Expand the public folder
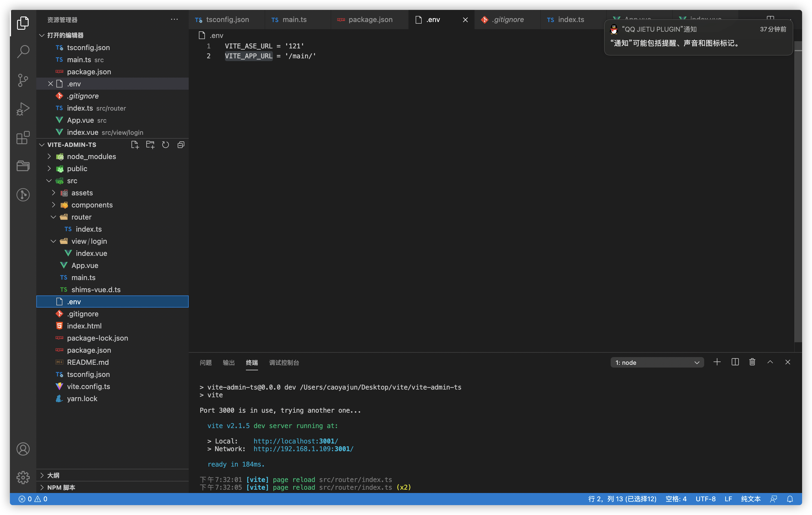This screenshot has height=515, width=812. coord(49,169)
